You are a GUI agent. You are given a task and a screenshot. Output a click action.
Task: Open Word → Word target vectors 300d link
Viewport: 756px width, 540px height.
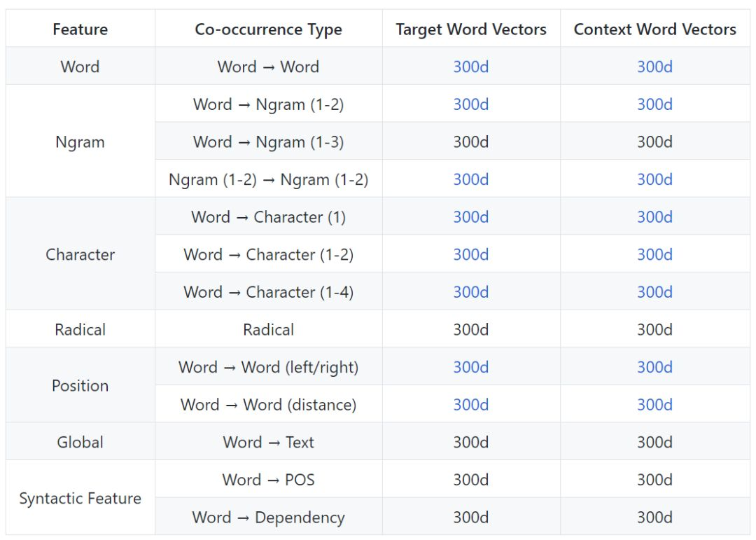tap(470, 67)
